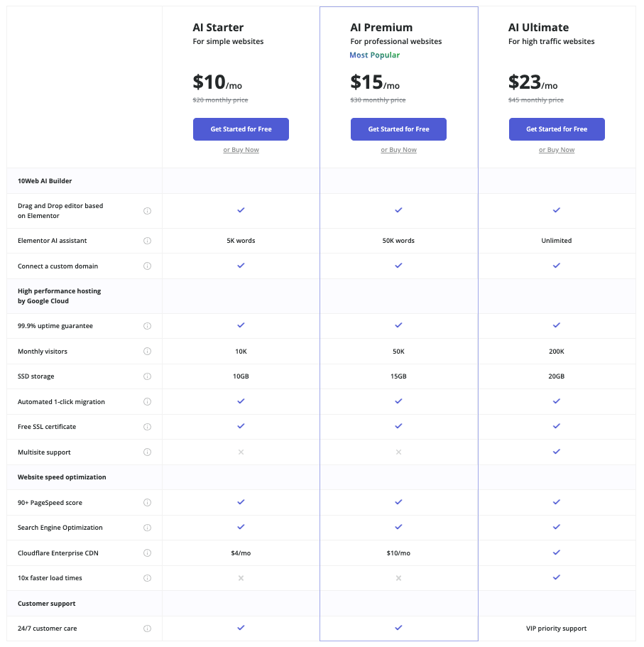Image resolution: width=644 pixels, height=647 pixels.
Task: Click info icon next to Connect a custom domain
Action: pyautogui.click(x=147, y=266)
